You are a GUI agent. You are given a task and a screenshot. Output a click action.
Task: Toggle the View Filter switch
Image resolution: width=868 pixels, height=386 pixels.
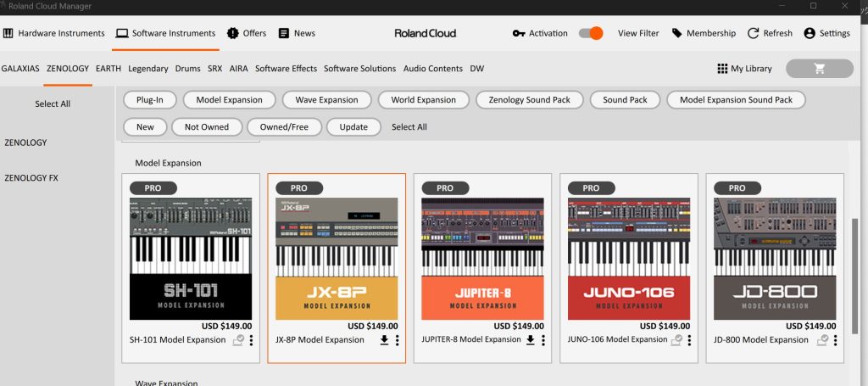(x=591, y=33)
